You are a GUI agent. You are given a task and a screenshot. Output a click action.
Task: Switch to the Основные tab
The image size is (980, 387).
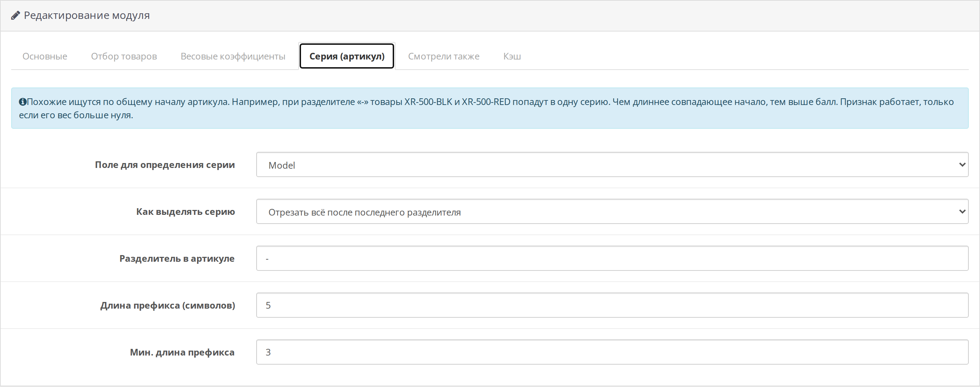click(45, 56)
